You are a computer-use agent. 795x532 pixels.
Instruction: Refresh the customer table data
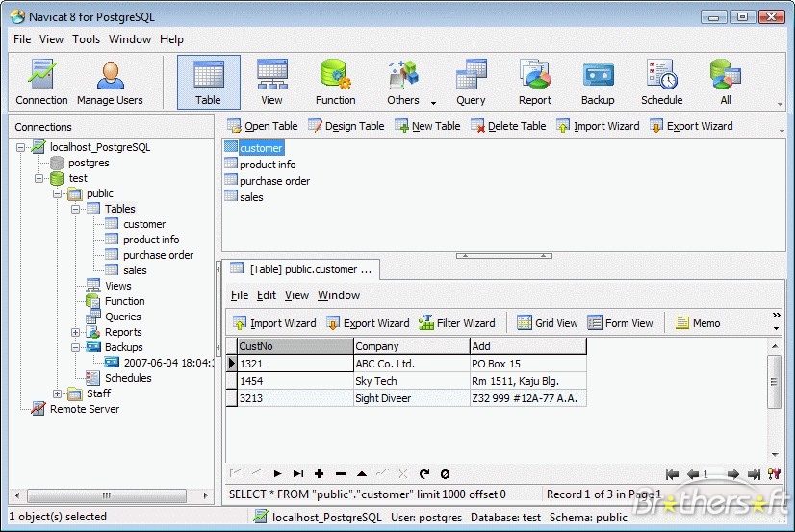coord(424,473)
